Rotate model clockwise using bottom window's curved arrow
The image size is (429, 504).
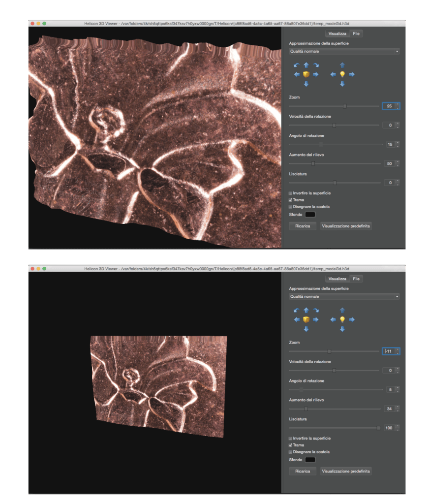click(x=316, y=310)
